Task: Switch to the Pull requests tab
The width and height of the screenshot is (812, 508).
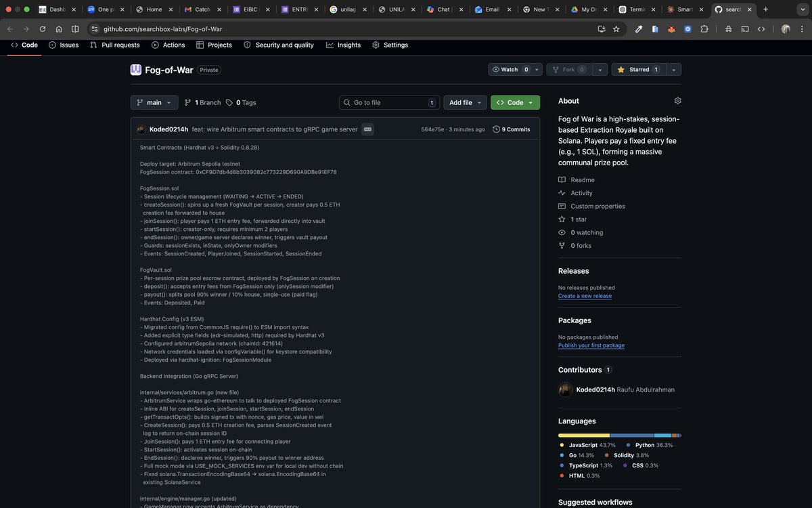Action: point(114,45)
